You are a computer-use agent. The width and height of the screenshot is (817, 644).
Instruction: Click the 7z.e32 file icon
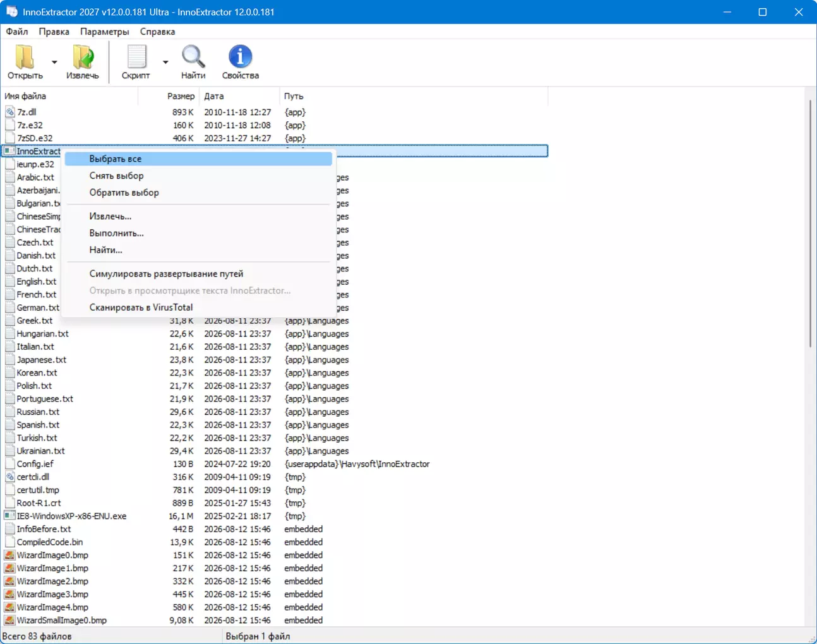click(9, 125)
